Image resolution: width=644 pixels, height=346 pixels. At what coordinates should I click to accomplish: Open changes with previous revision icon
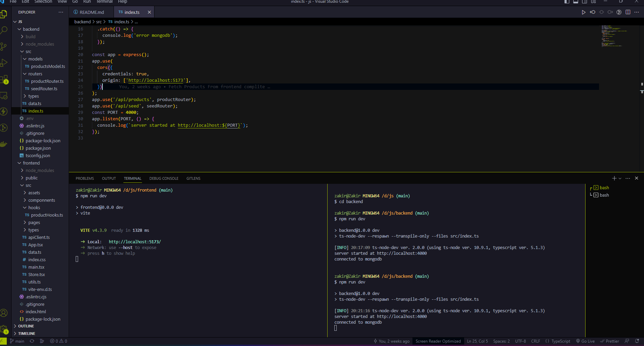[x=593, y=12]
